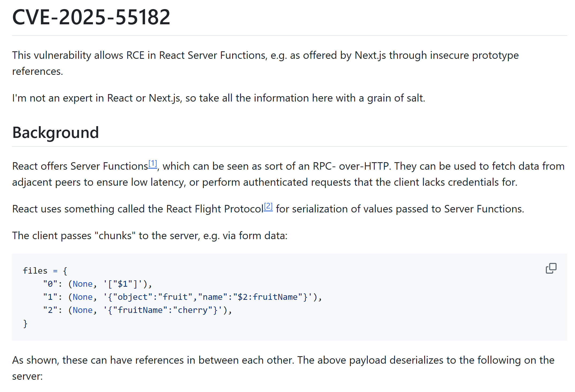Select the "1" chunk line with object fruit
575x392 pixels.
(x=183, y=297)
